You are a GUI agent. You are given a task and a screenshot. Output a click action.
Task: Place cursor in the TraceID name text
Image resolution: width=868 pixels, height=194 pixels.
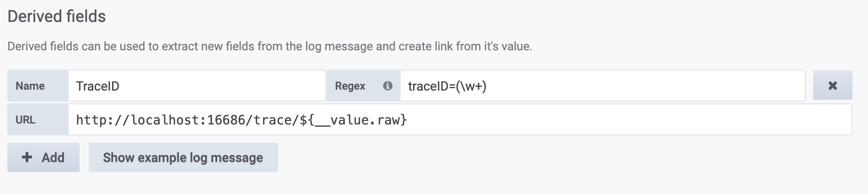coord(97,86)
